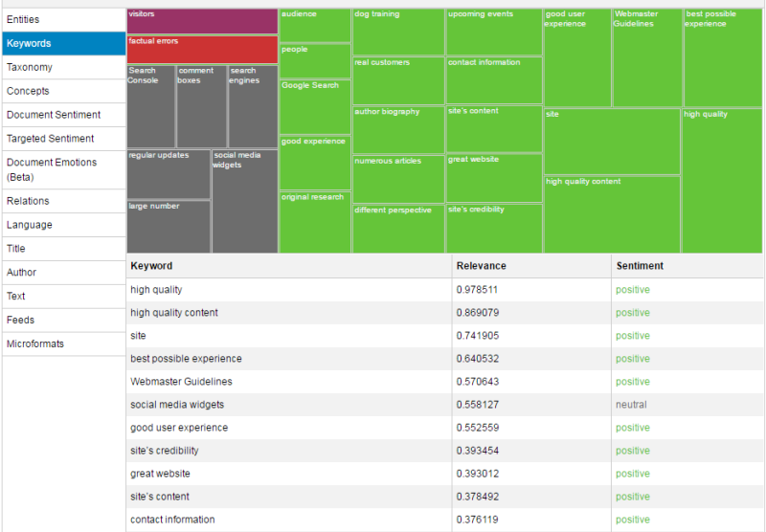Switch to the Taxonomy section
Image resolution: width=766 pixels, height=532 pixels.
point(63,68)
